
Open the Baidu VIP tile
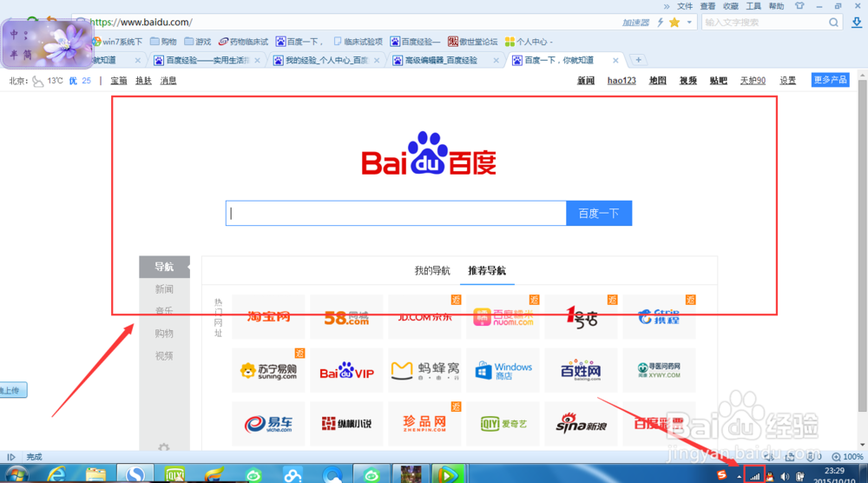point(346,370)
